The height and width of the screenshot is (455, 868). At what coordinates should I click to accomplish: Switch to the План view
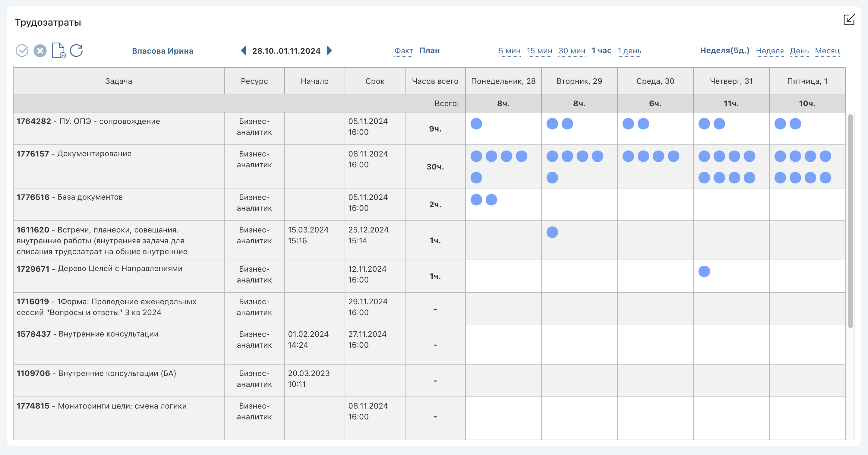click(429, 51)
